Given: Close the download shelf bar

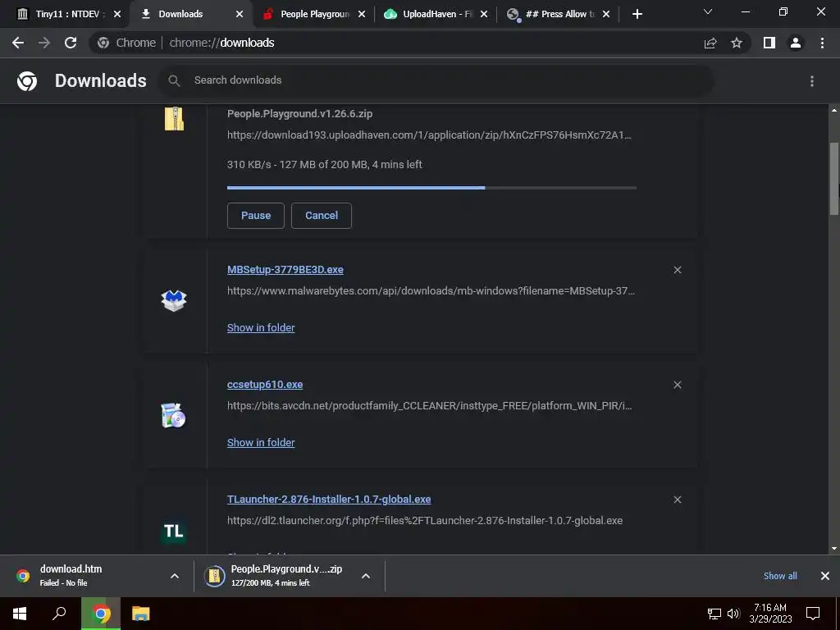Looking at the screenshot, I should pos(825,576).
